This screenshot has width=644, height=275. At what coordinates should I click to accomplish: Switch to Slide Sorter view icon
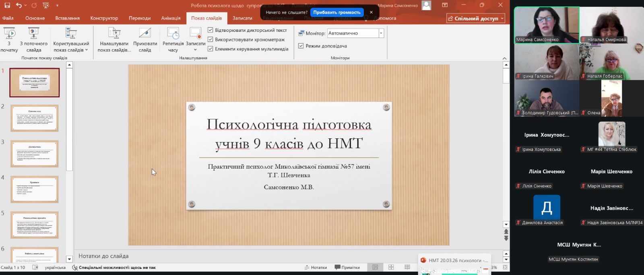click(391, 267)
